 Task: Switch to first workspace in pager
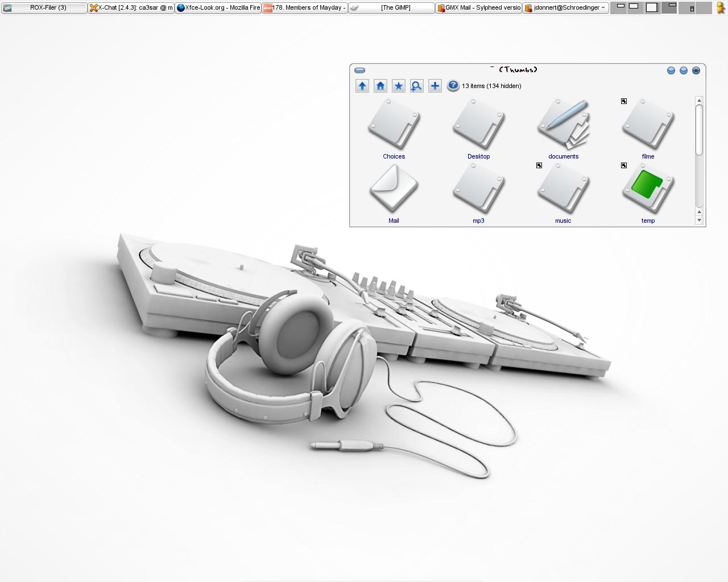coord(619,7)
